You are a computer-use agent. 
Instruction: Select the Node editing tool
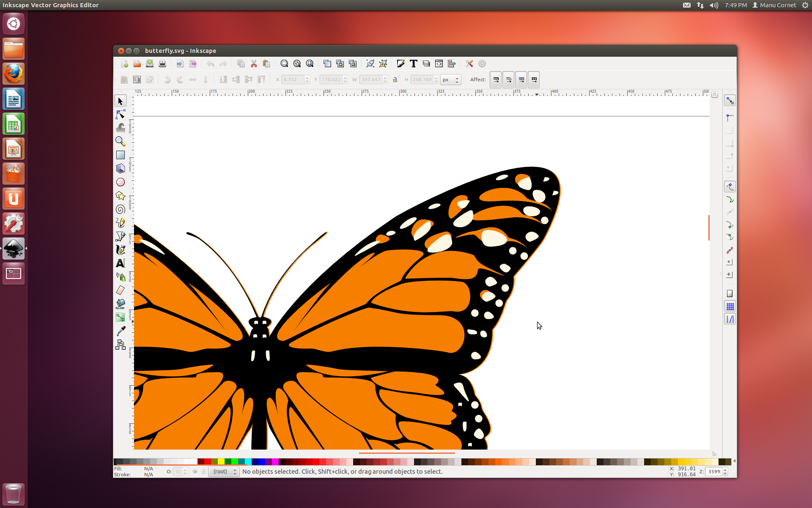point(121,114)
